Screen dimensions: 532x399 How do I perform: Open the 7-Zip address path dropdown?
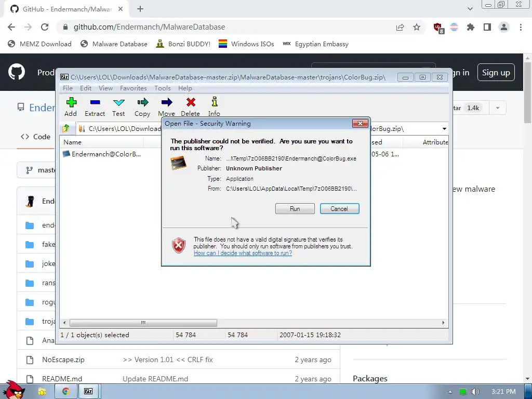[x=444, y=129]
